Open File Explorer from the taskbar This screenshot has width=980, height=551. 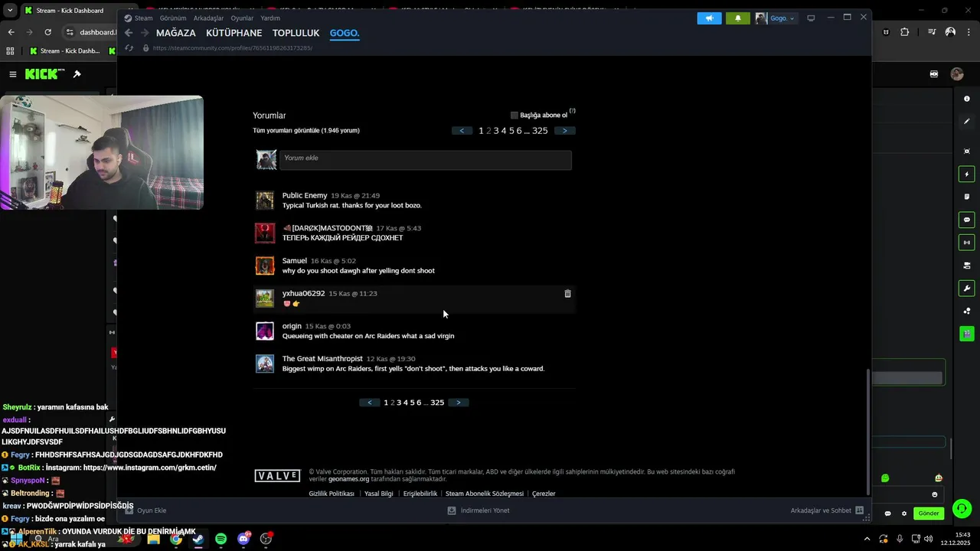(154, 539)
